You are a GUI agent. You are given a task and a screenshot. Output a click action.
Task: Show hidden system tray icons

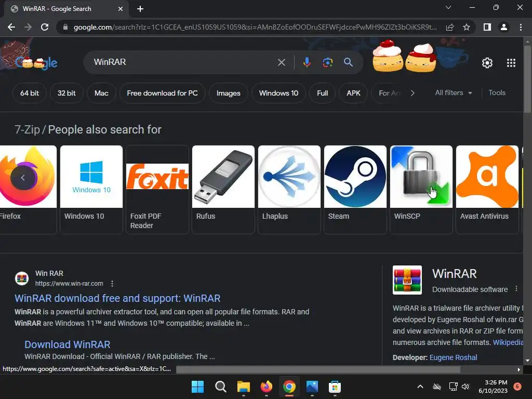tap(420, 387)
